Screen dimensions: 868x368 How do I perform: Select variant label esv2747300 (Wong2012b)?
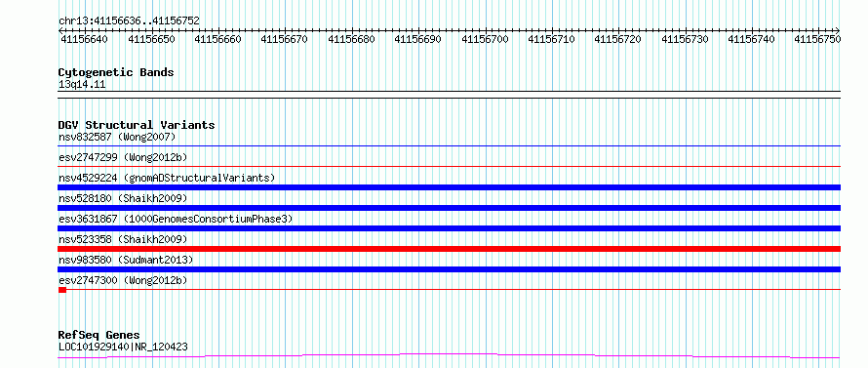tap(123, 281)
